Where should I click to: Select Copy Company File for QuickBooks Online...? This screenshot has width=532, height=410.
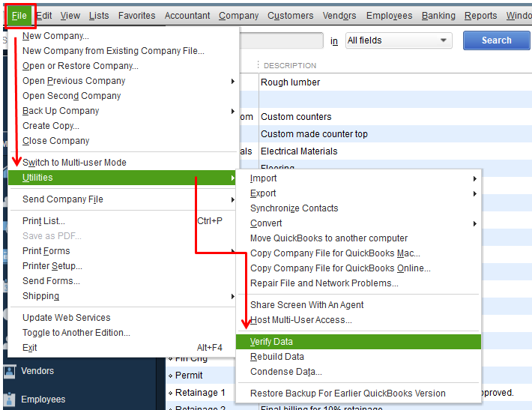(359, 268)
